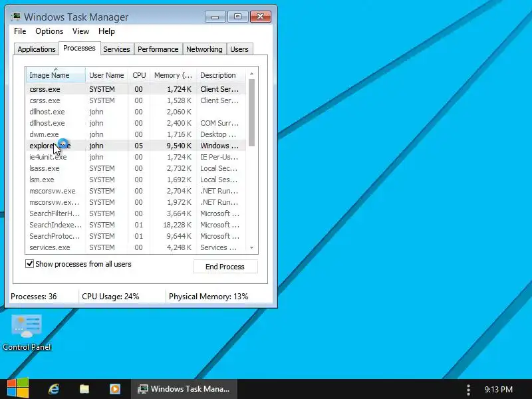Select the lsass.exe process

pyautogui.click(x=136, y=168)
